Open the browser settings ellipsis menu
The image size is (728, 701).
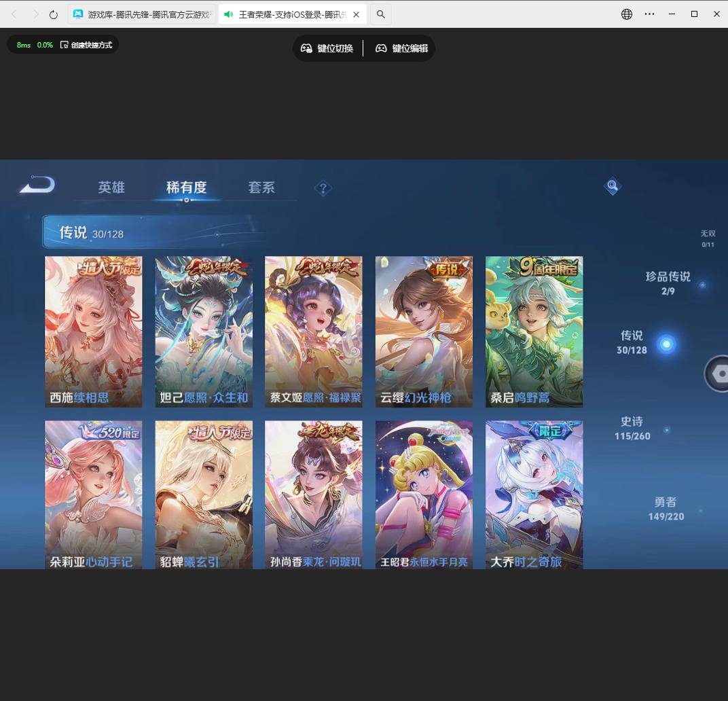[649, 14]
